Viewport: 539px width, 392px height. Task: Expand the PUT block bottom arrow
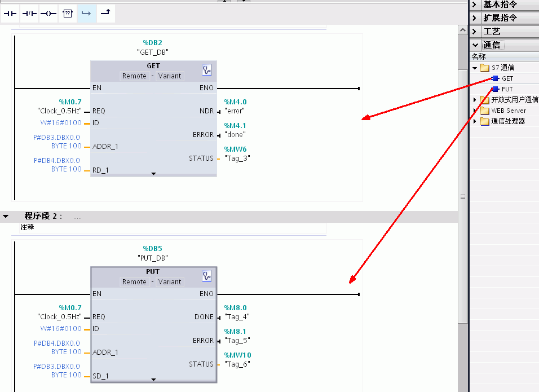(153, 380)
